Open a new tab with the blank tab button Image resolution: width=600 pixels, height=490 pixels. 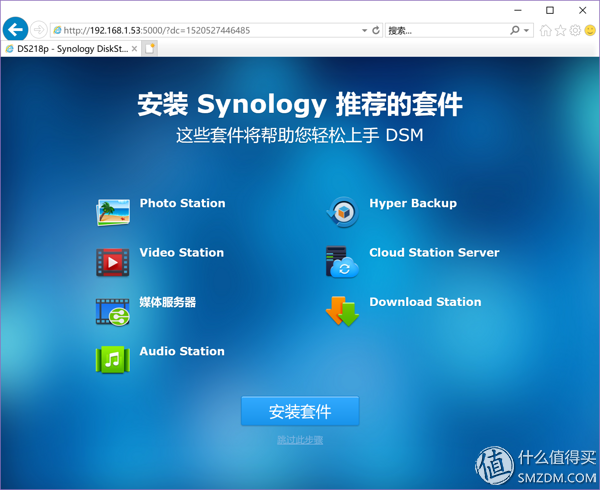click(150, 49)
